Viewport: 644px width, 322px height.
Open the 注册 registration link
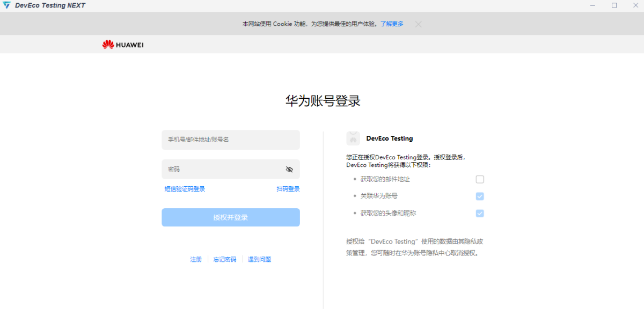(x=196, y=259)
